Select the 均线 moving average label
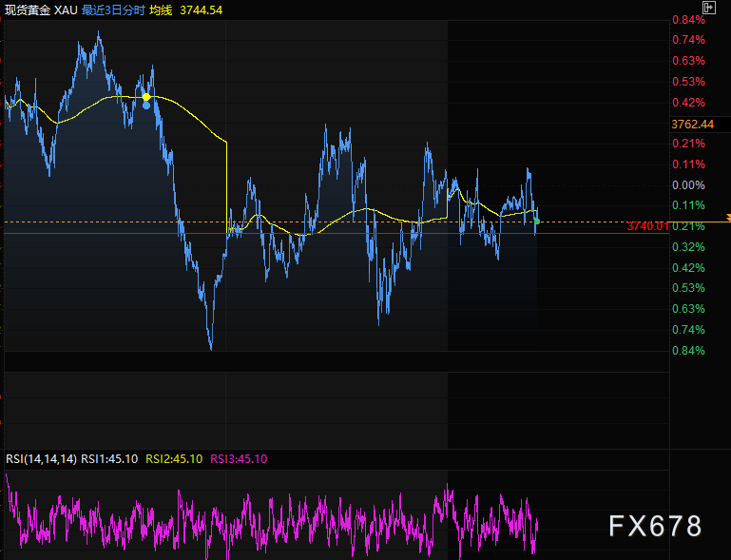 [162, 9]
